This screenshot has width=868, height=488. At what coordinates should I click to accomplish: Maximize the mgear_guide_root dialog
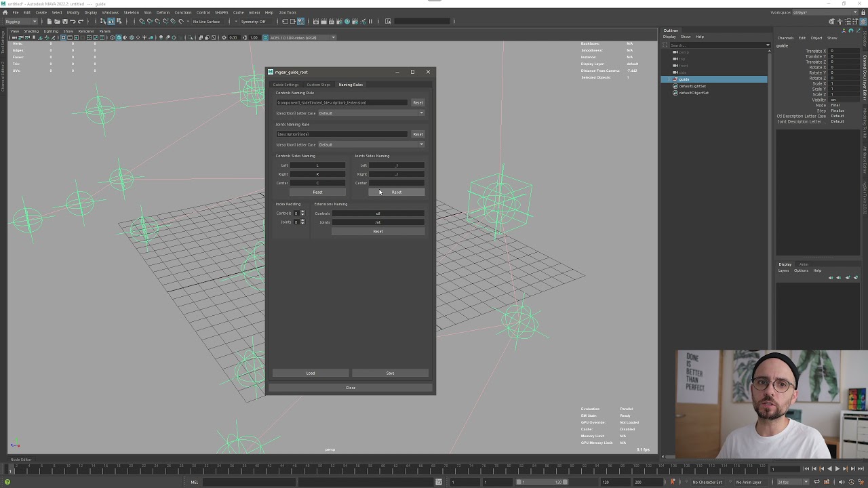(412, 72)
